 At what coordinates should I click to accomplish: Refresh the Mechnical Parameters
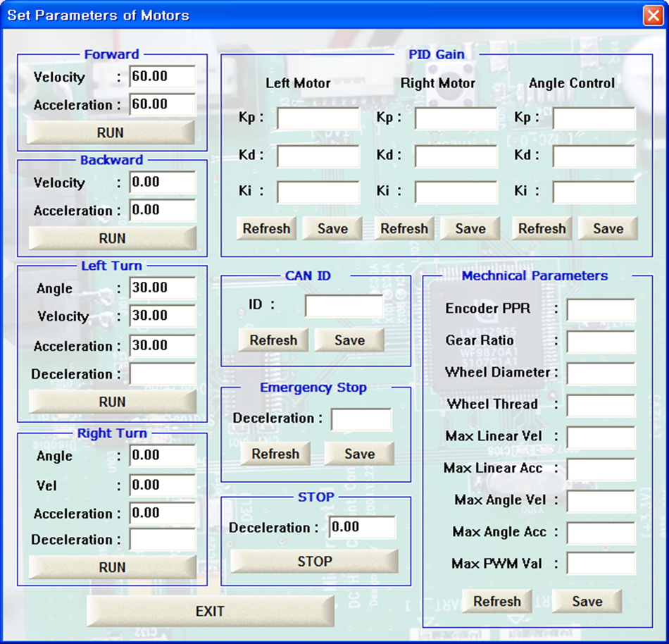pos(497,601)
